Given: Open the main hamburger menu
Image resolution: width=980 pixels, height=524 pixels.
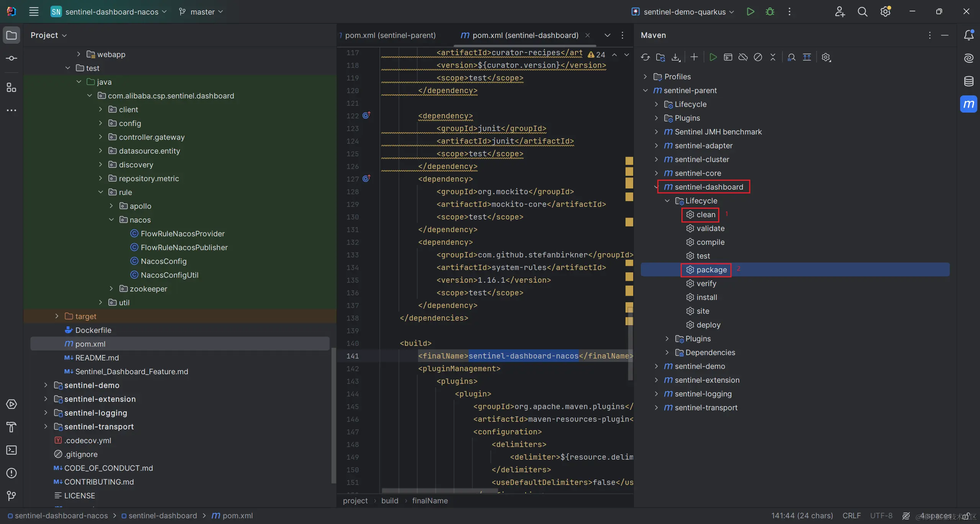Looking at the screenshot, I should click(34, 11).
